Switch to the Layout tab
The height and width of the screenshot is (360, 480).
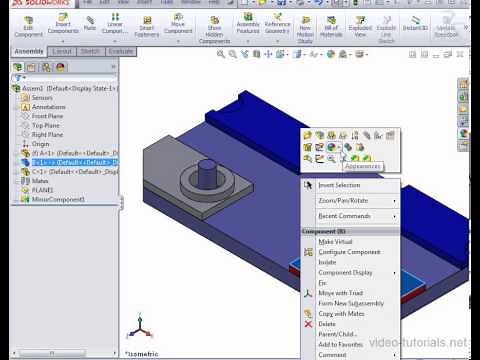pyautogui.click(x=62, y=52)
